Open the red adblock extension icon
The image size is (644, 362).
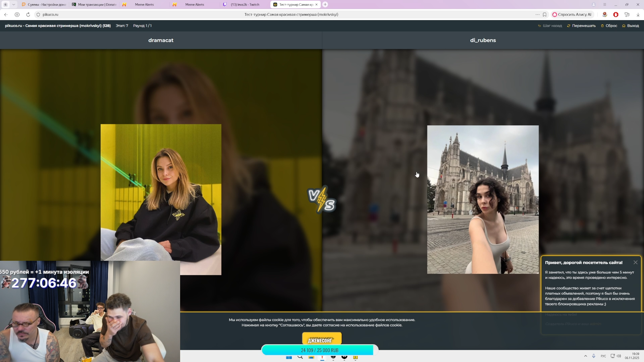pyautogui.click(x=616, y=14)
